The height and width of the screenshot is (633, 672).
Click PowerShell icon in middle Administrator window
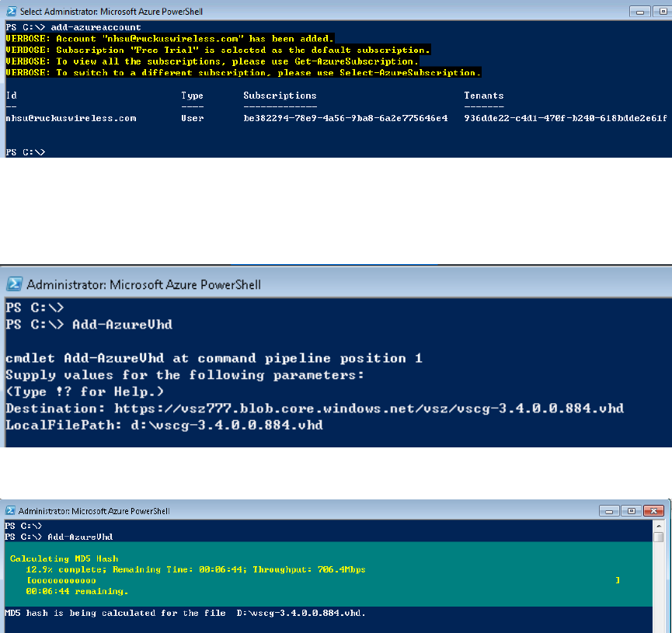tap(14, 284)
